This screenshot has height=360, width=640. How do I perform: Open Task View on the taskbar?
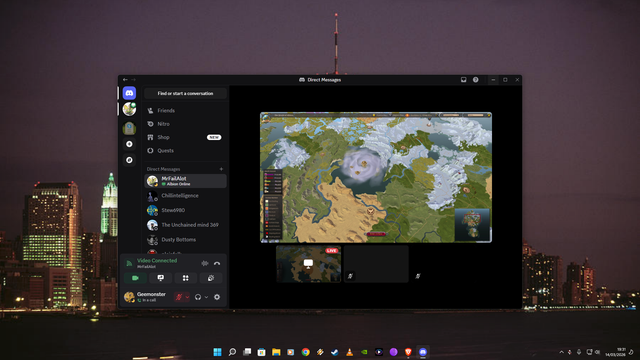coord(247,352)
